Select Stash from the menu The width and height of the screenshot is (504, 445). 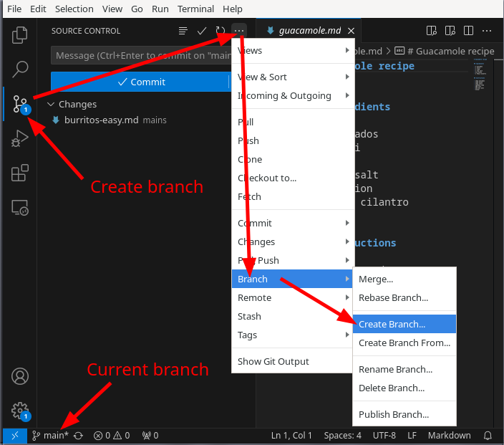click(x=293, y=316)
